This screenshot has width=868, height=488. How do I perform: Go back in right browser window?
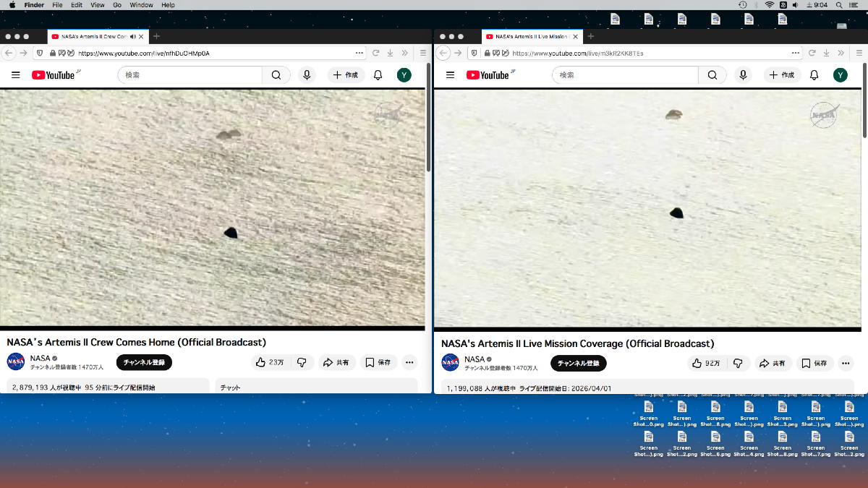click(x=443, y=53)
